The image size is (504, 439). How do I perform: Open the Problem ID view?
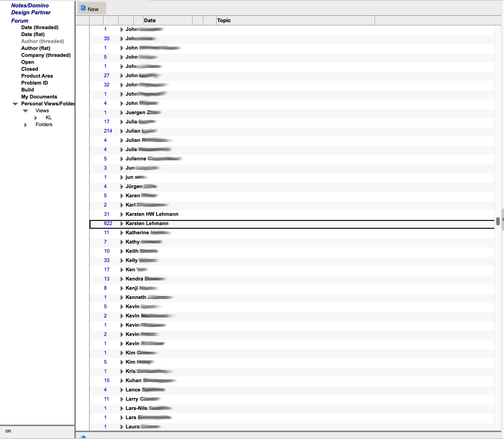(34, 83)
